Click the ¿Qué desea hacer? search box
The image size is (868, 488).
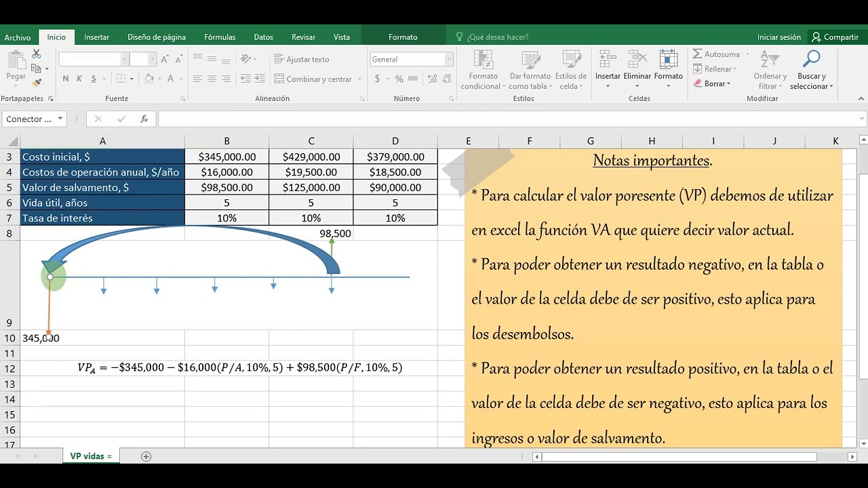click(497, 37)
